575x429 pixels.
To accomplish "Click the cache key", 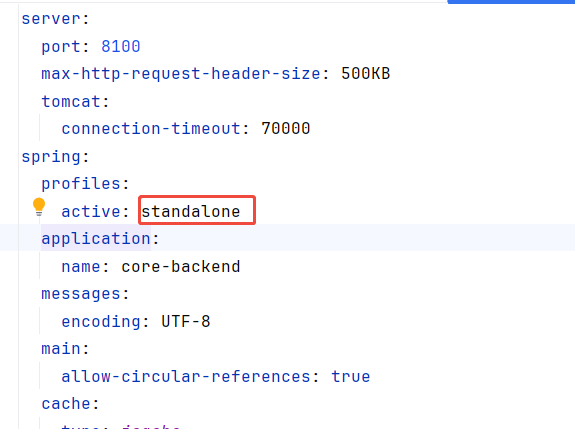I will coord(66,404).
